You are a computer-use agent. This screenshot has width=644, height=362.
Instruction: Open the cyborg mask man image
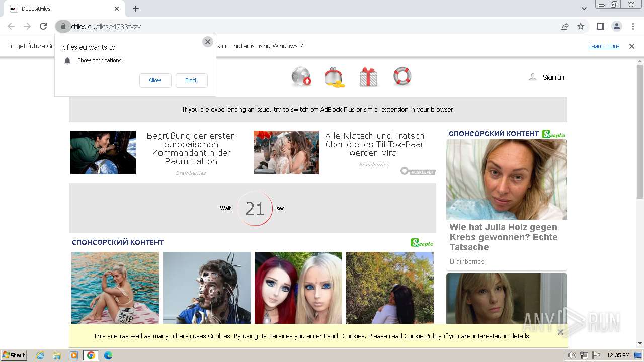pyautogui.click(x=207, y=288)
